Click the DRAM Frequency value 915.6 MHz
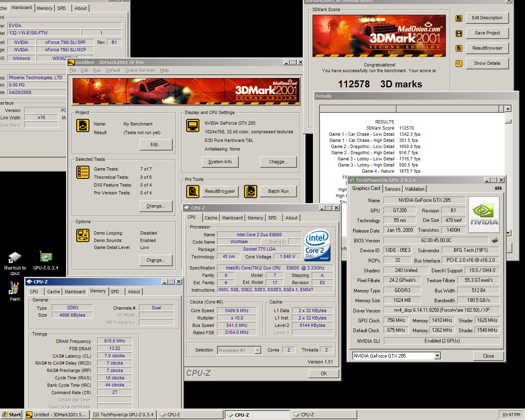The height and width of the screenshot is (420, 525). click(x=115, y=341)
